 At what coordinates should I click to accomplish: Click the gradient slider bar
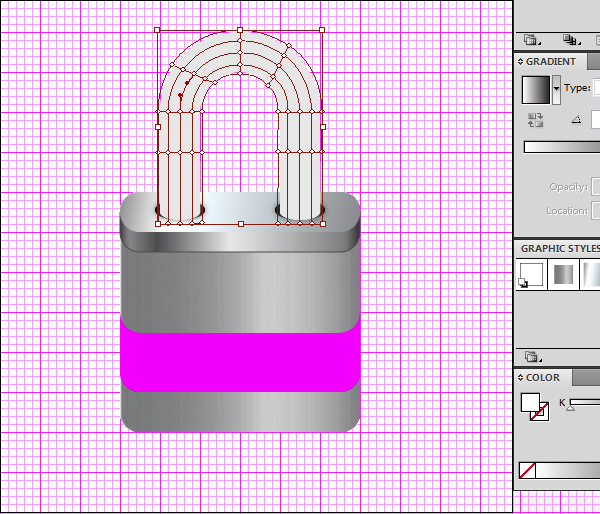pyautogui.click(x=562, y=147)
